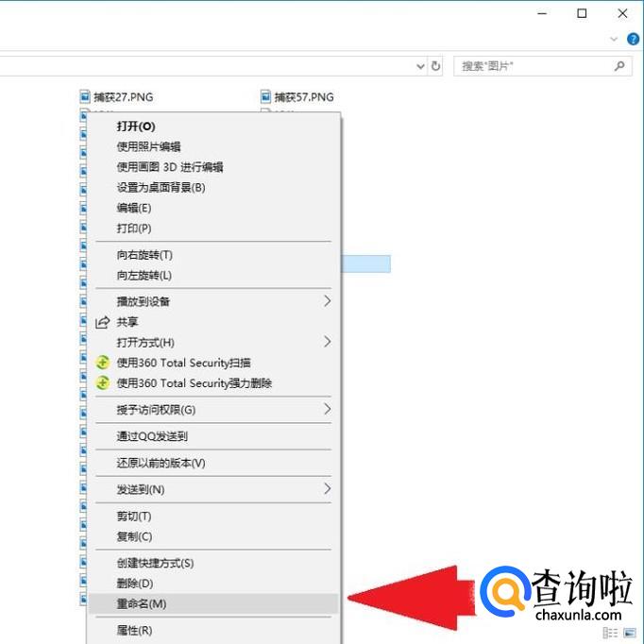Viewport: 644px width, 644px height.
Task: Refresh the folder view
Action: tap(435, 66)
